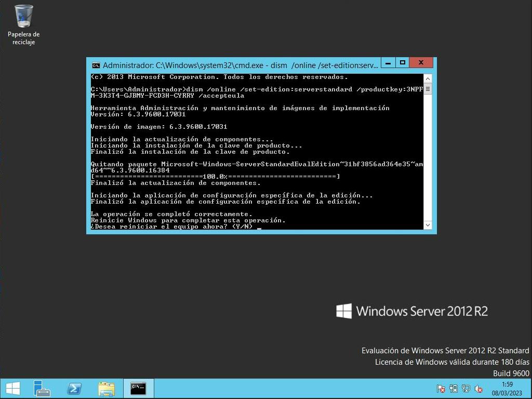This screenshot has height=399, width=532.
Task: Click the muted speaker volume tray icon
Action: (x=478, y=389)
